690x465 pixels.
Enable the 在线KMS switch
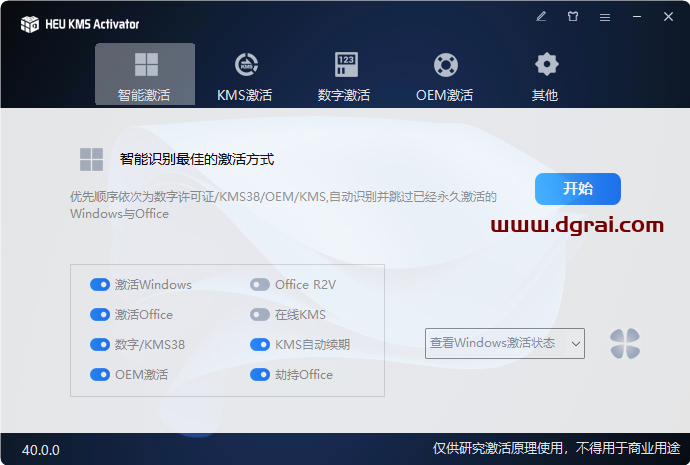(x=260, y=315)
